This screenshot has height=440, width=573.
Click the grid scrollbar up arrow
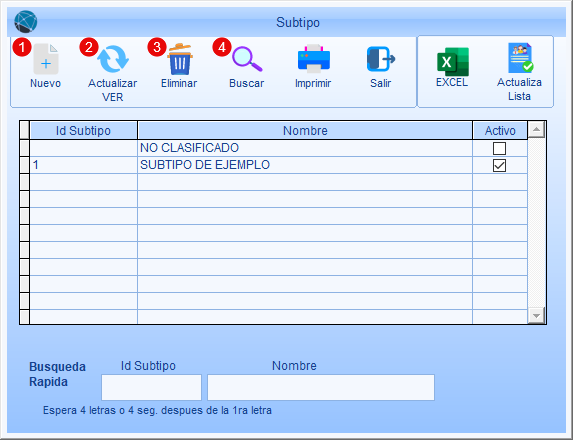coord(536,129)
